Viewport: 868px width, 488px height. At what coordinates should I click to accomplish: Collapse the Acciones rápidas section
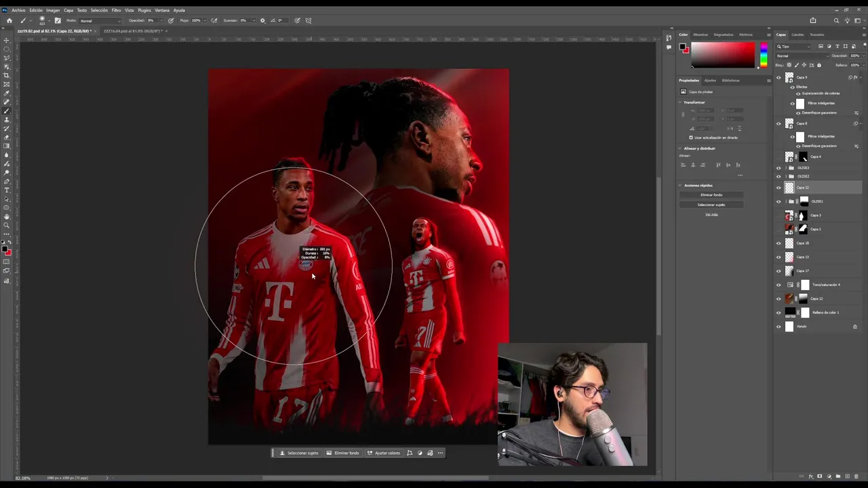tap(680, 185)
